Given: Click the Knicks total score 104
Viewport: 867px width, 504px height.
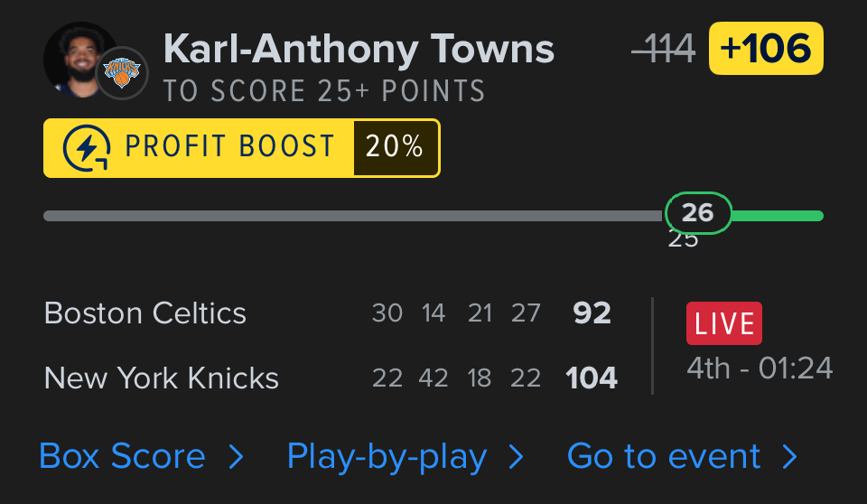Looking at the screenshot, I should [592, 378].
